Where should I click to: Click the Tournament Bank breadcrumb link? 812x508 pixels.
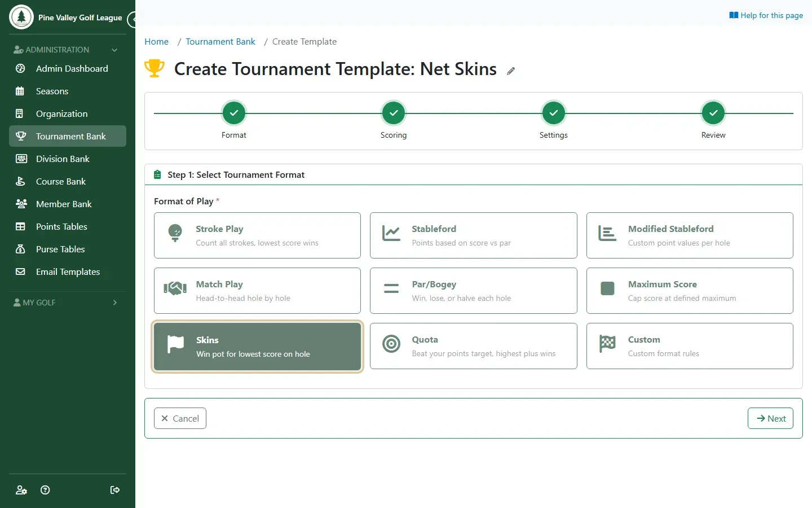point(220,42)
